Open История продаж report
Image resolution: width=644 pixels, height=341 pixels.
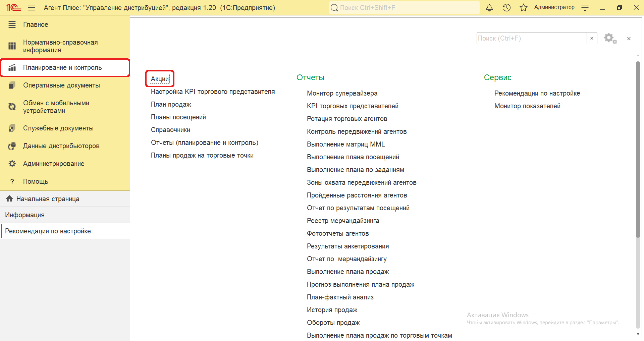coord(332,310)
